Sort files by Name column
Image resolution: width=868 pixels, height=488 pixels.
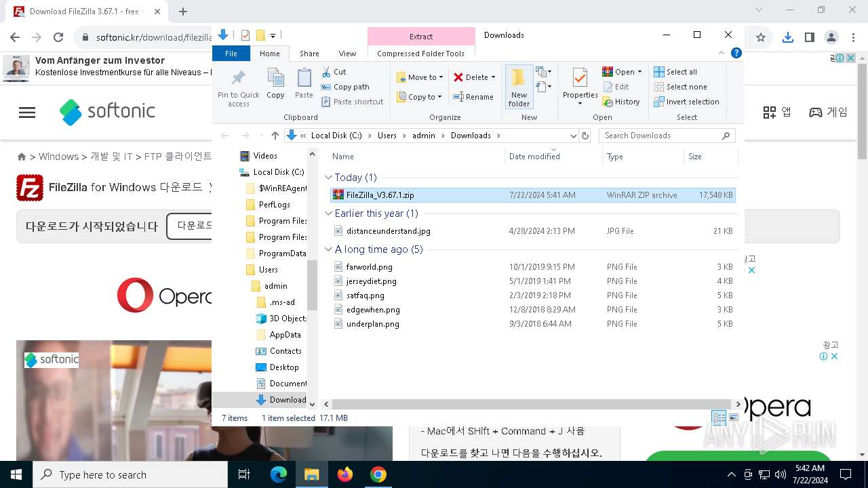point(416,157)
